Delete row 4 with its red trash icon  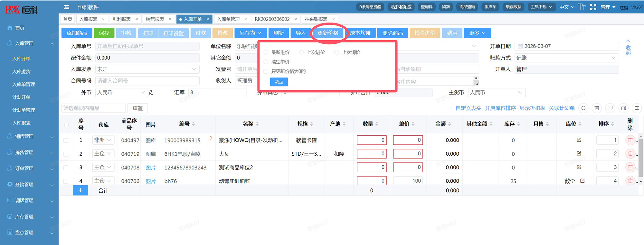[630, 181]
